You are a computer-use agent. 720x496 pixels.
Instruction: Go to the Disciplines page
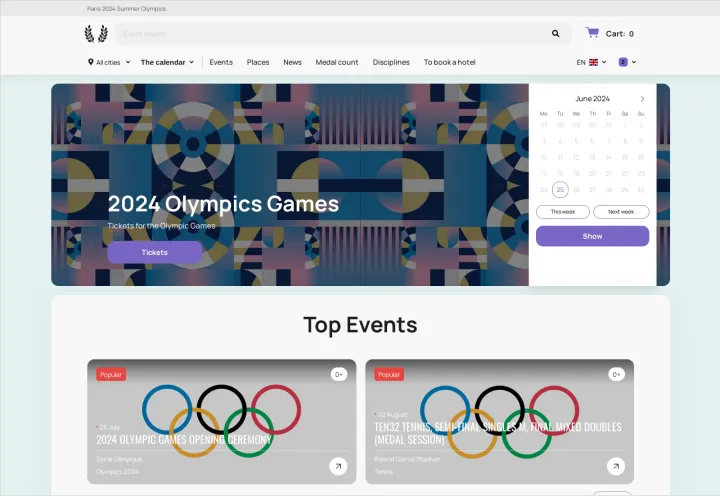[391, 62]
